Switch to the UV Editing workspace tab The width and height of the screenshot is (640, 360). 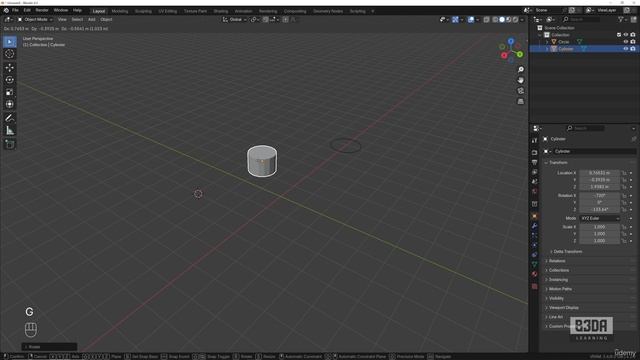point(168,11)
